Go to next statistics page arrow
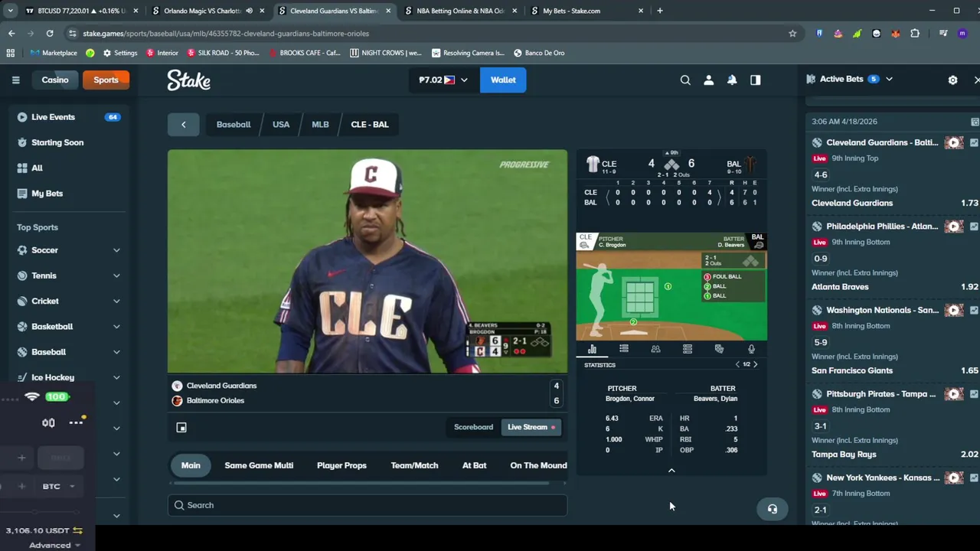Screen dimensions: 980x551 point(755,364)
